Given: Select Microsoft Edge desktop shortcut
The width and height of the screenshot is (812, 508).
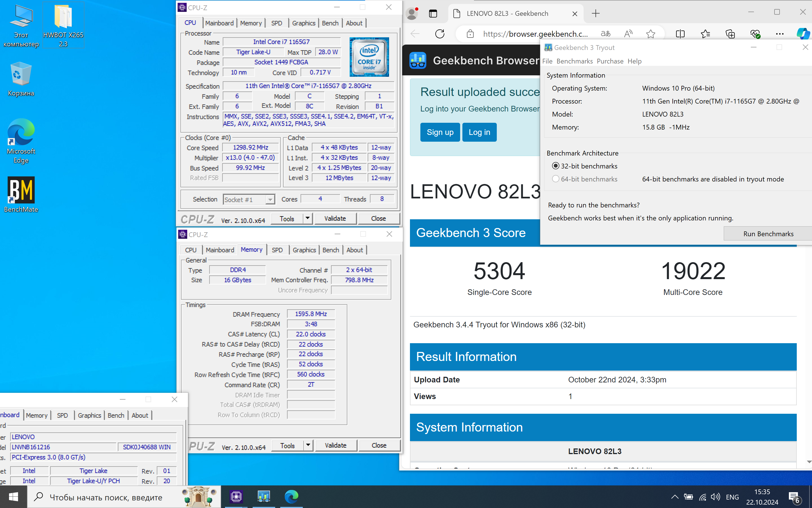Looking at the screenshot, I should click(x=21, y=141).
